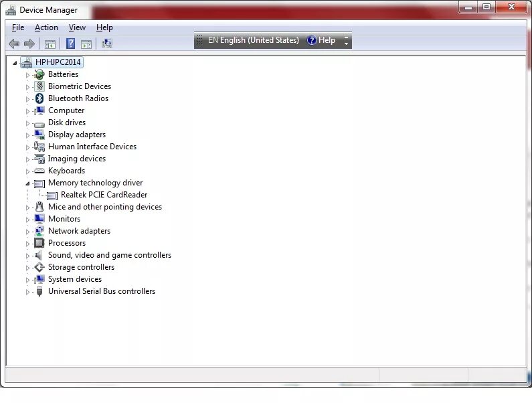Click the blue question mark Help toolbar icon
Screen dimensions: 532x403
[x=70, y=44]
